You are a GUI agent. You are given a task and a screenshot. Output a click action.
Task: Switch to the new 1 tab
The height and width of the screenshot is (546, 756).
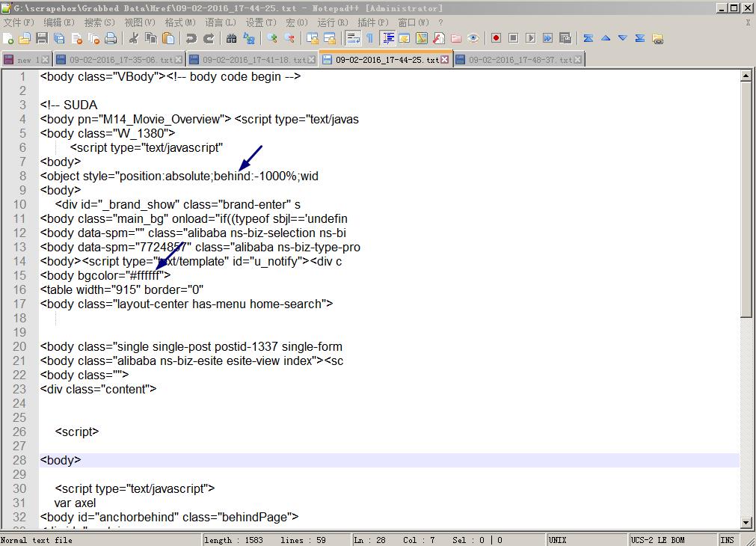pyautogui.click(x=26, y=59)
